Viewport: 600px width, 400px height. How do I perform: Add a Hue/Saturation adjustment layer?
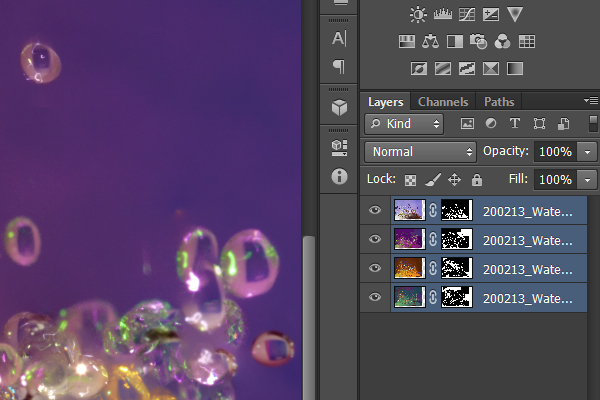[406, 41]
